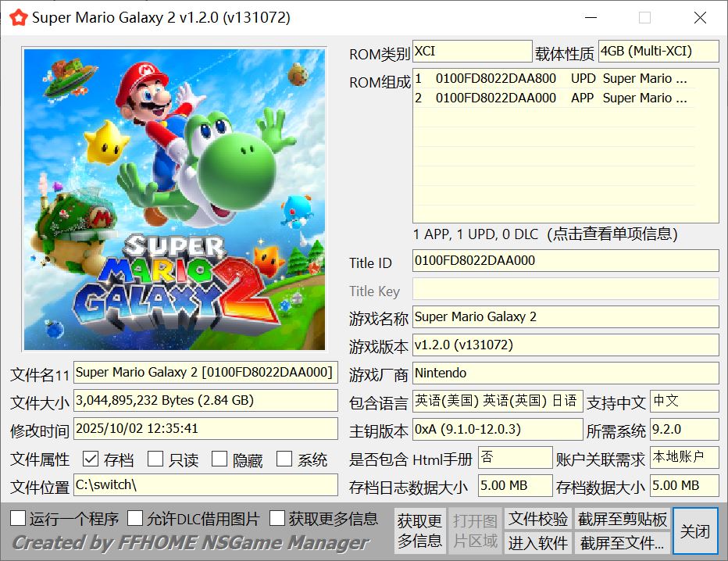Enable the 只读 read-only checkbox
Viewport: 728px width, 561px height.
(155, 459)
